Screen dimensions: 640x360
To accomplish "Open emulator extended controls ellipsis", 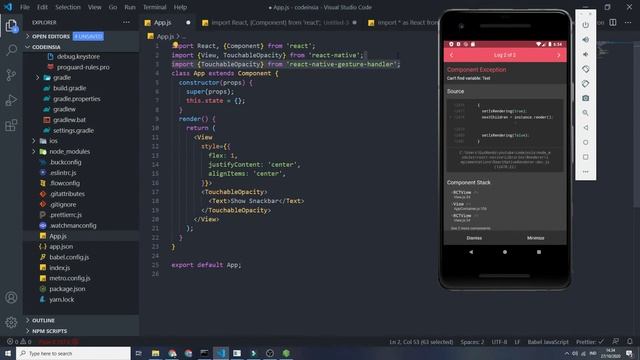I will coord(585,172).
